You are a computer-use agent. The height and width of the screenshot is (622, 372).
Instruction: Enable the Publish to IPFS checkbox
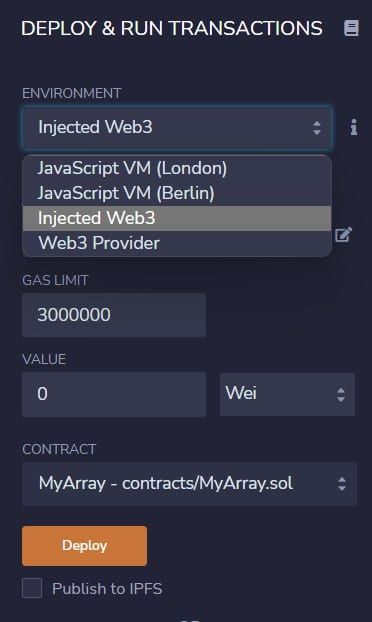[x=32, y=588]
